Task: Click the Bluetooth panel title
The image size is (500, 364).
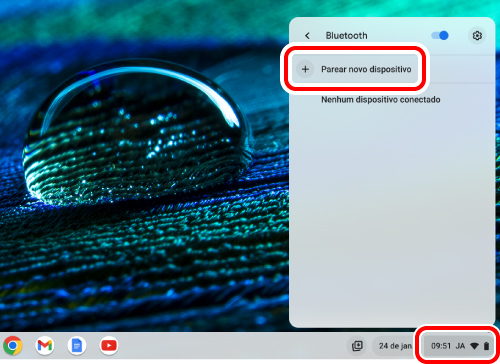Action: [x=346, y=35]
